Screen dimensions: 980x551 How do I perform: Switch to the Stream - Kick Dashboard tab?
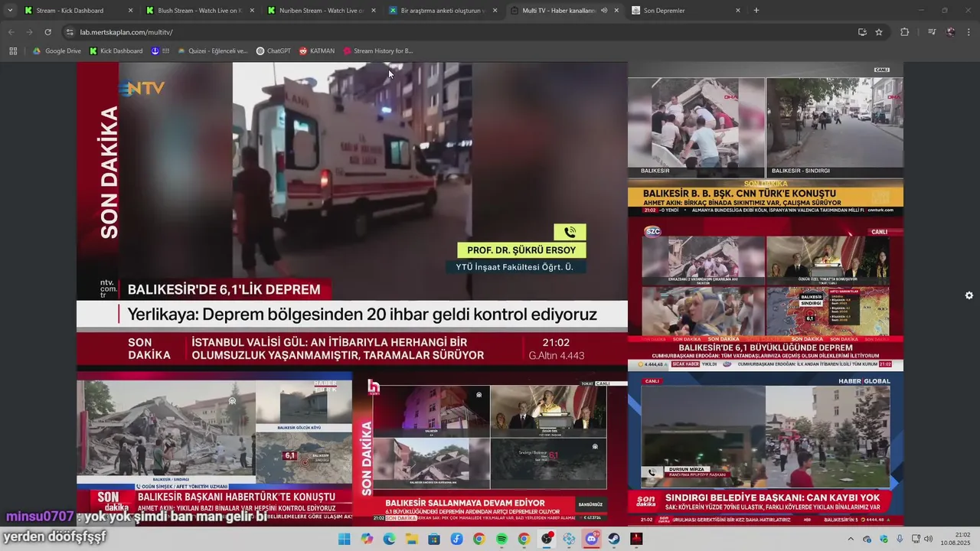[78, 11]
